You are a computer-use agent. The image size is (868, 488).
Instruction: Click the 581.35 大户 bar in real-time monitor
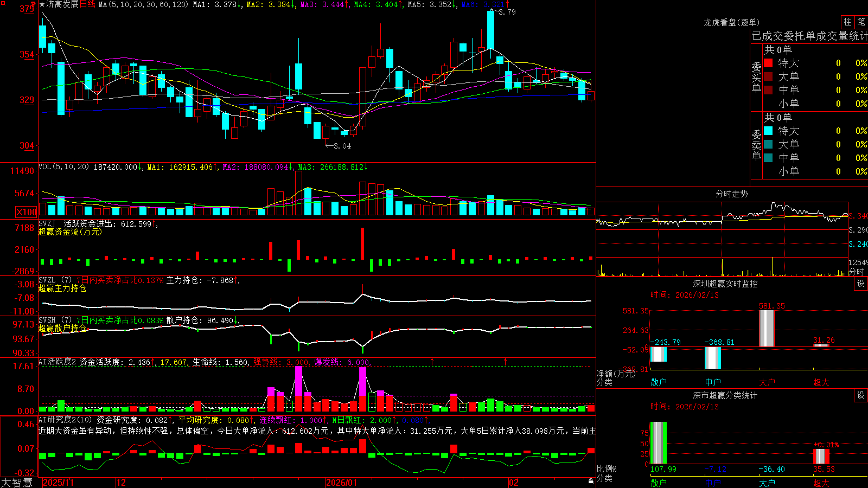coord(767,328)
